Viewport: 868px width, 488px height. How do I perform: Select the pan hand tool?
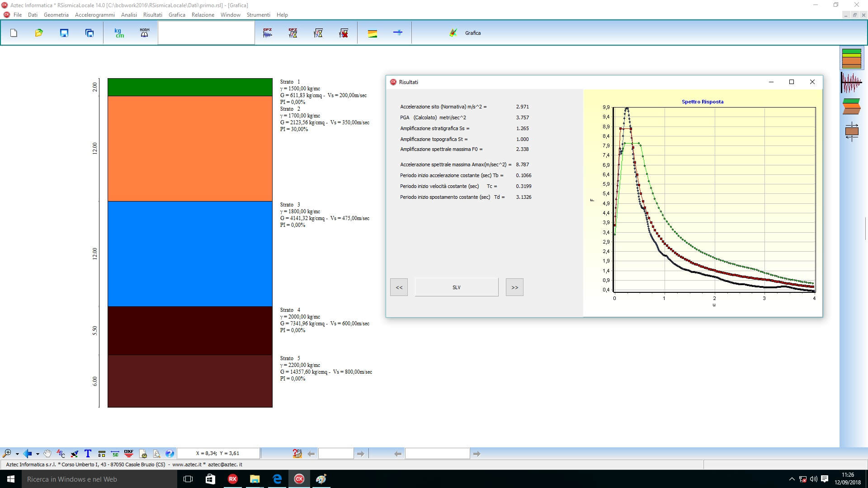[47, 453]
